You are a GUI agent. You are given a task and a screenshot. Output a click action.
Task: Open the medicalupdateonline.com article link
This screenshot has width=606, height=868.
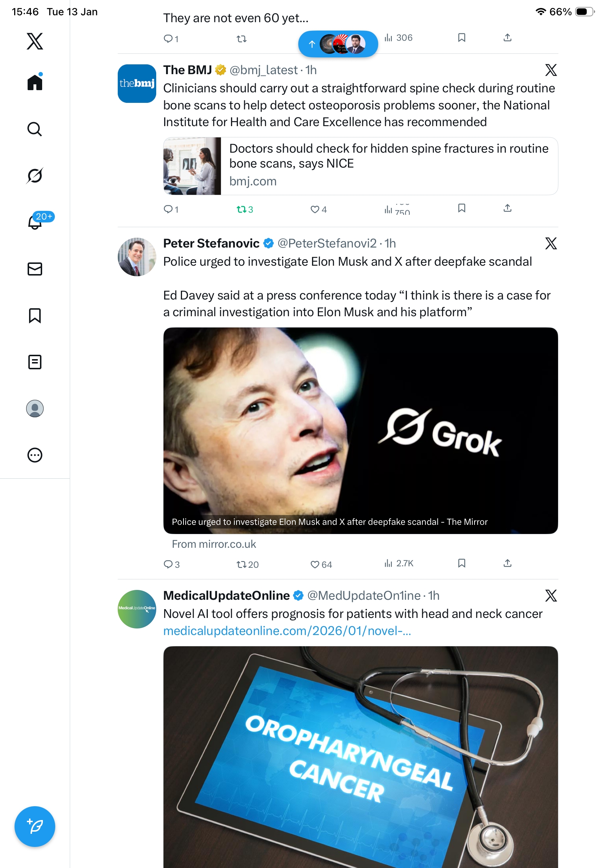[287, 631]
